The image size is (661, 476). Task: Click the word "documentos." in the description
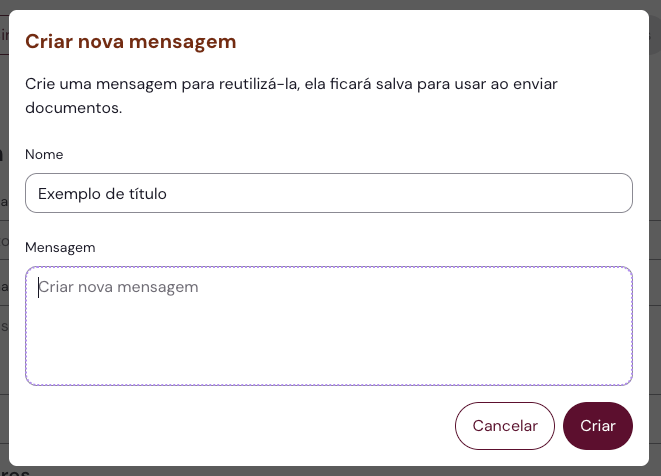point(73,107)
